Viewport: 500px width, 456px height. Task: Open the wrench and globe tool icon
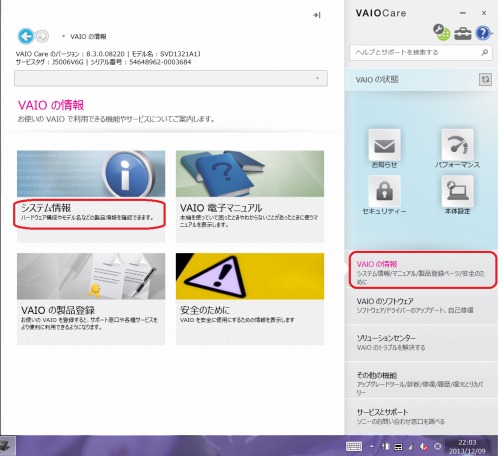click(441, 32)
